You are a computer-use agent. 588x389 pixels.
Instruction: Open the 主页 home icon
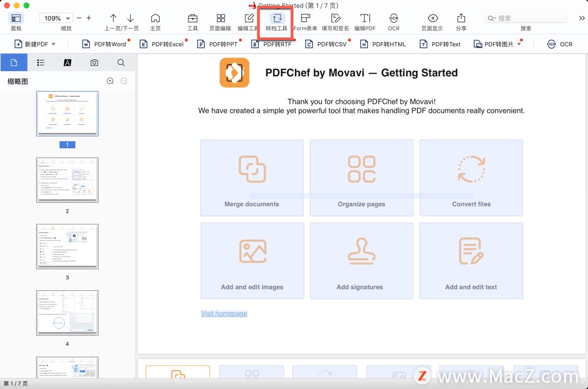tap(155, 18)
